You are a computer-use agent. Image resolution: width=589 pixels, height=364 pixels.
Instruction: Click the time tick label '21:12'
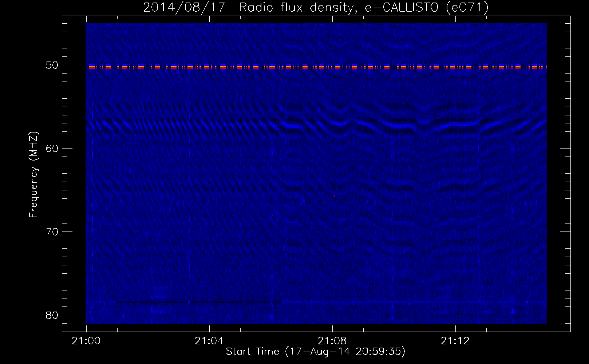point(455,341)
